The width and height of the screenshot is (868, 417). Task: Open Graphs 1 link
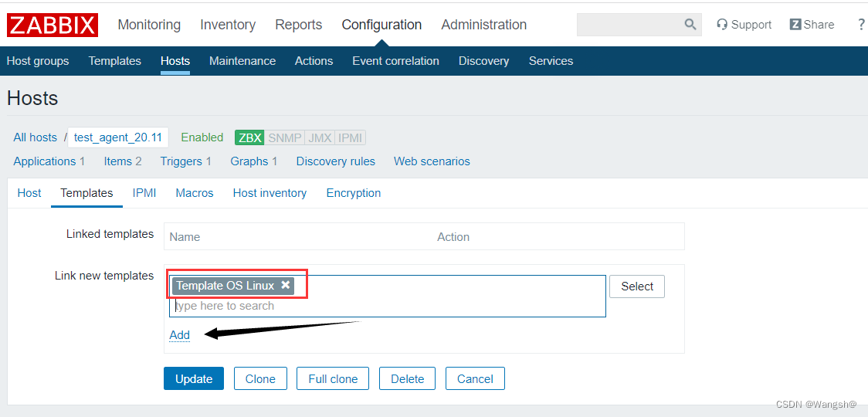(x=253, y=161)
